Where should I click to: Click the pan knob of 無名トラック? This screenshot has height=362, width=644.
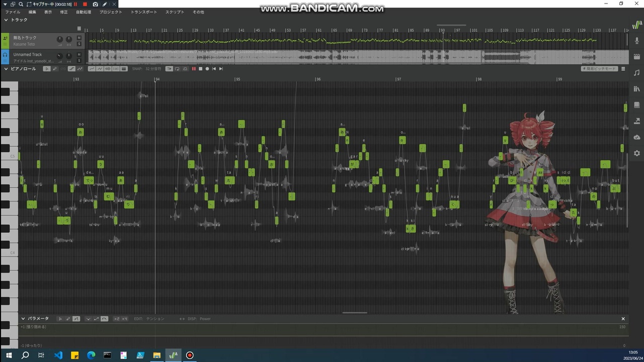pos(69,39)
